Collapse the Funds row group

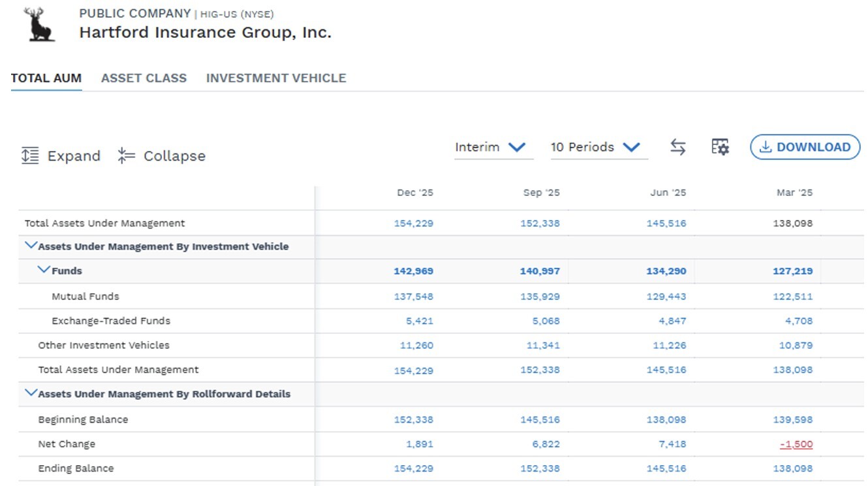(44, 270)
